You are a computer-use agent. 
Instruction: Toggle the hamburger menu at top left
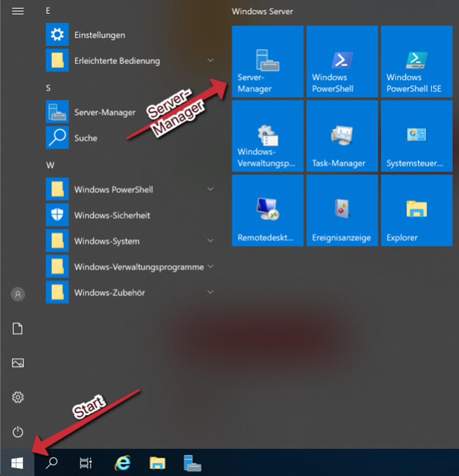(18, 11)
